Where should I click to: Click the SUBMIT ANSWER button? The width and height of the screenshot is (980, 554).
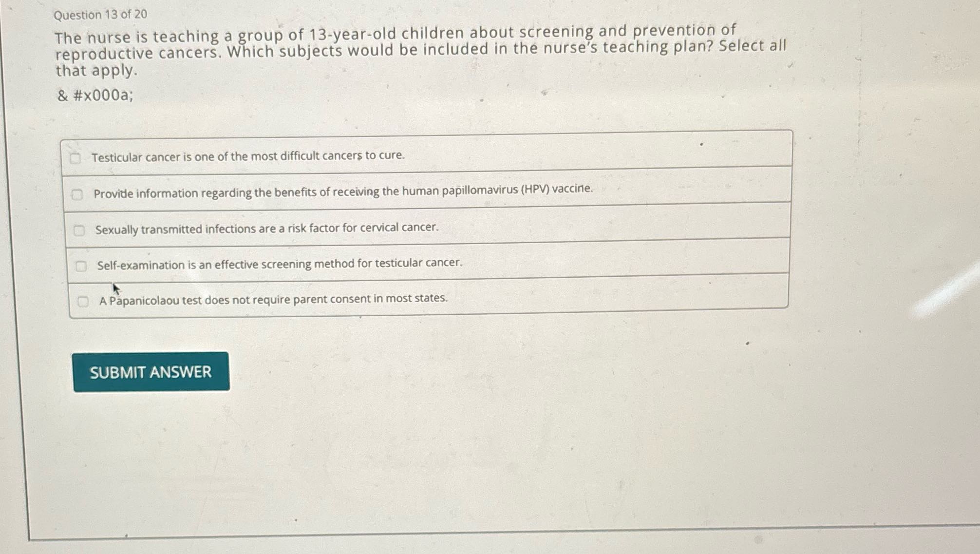coord(151,372)
